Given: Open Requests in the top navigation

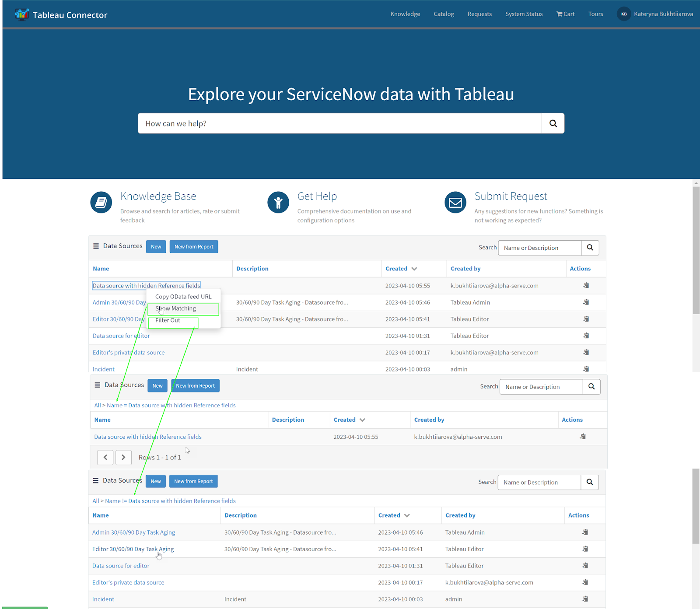Looking at the screenshot, I should [x=479, y=14].
